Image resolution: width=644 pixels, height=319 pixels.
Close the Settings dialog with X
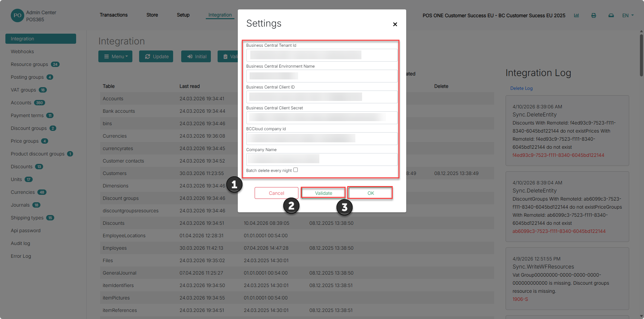395,24
